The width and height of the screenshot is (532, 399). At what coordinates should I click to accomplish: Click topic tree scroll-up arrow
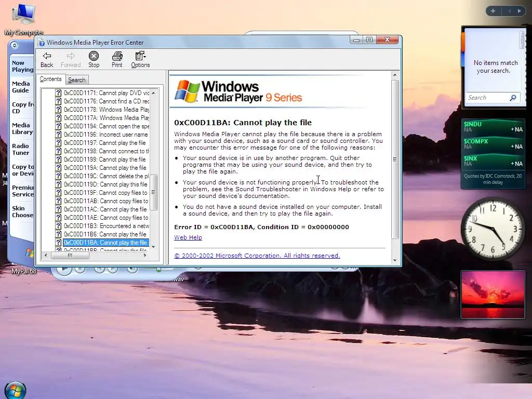(x=153, y=92)
